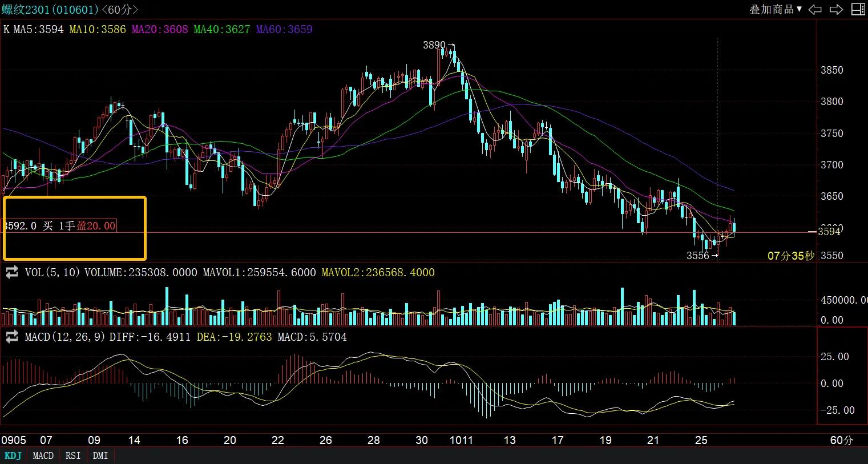Screen dimensions: 868x464
Task: Switch to the RSI indicator tab
Action: (x=73, y=455)
